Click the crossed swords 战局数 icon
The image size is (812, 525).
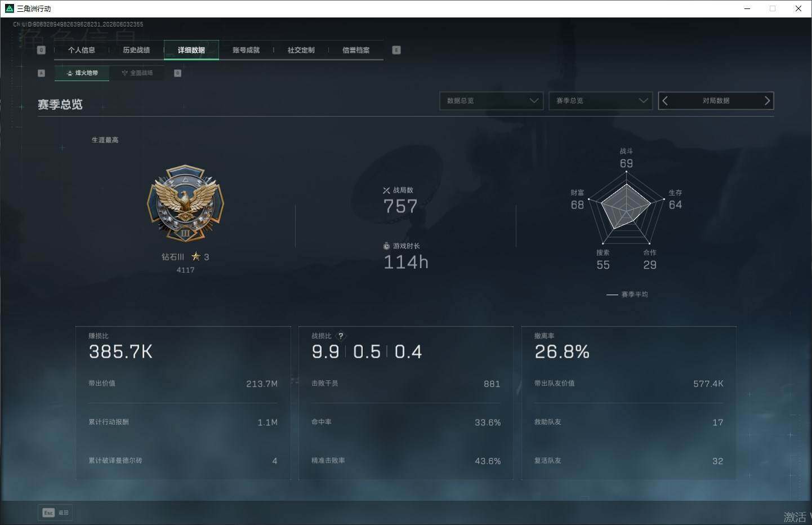click(386, 190)
